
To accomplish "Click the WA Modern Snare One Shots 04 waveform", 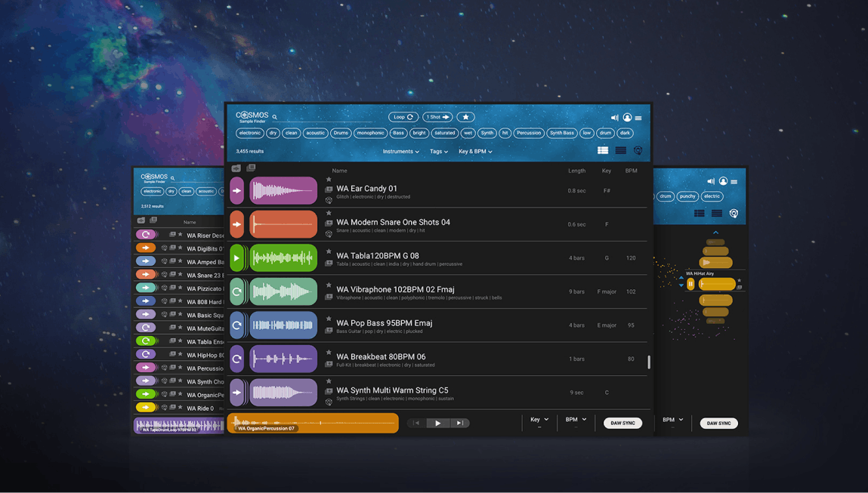I will 283,225.
